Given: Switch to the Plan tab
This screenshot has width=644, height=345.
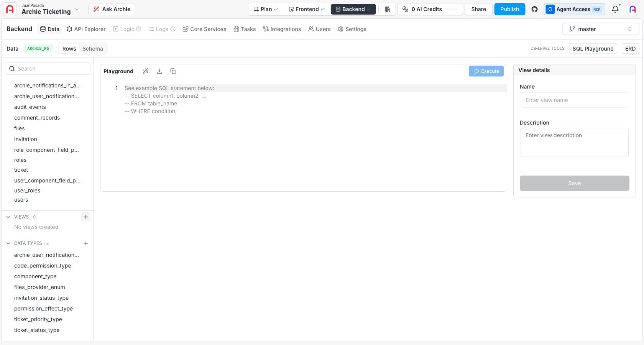Looking at the screenshot, I should pos(266,9).
